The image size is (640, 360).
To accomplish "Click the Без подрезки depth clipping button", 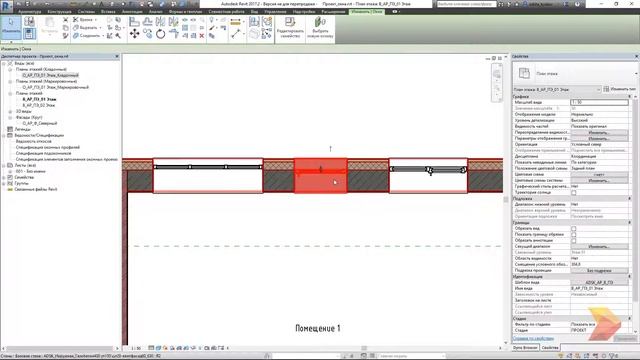I will point(599,271).
